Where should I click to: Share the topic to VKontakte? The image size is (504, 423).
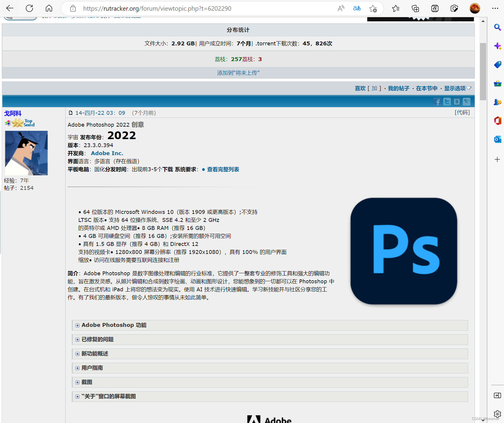pyautogui.click(x=457, y=101)
